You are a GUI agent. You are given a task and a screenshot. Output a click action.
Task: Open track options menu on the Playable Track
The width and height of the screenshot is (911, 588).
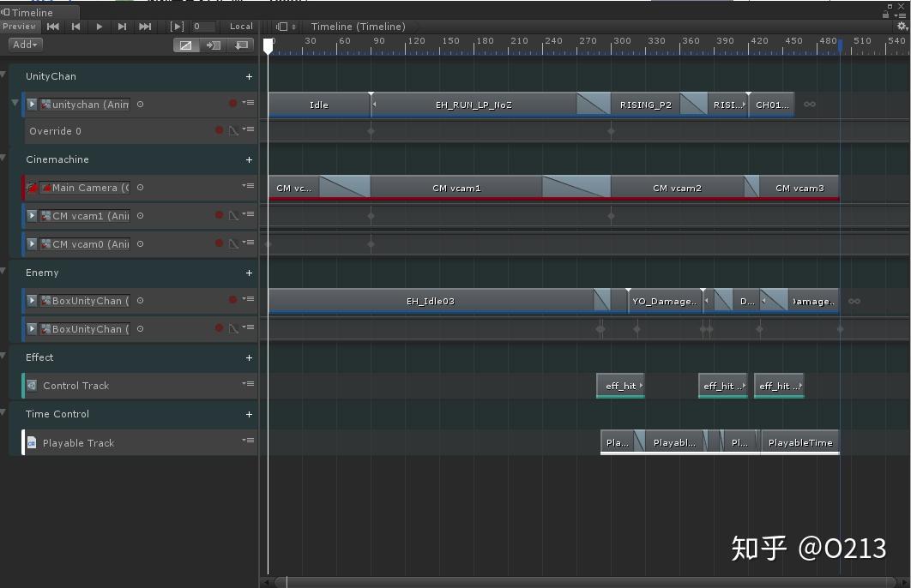pyautogui.click(x=249, y=442)
